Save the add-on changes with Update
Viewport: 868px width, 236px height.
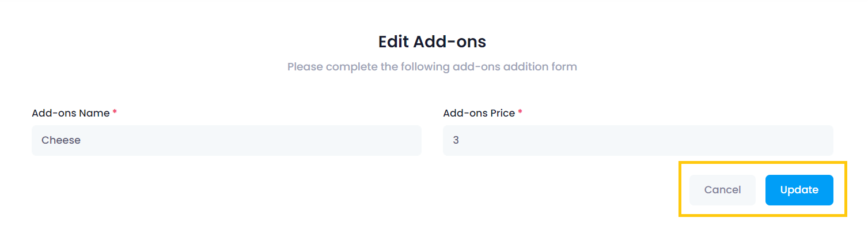click(x=799, y=190)
